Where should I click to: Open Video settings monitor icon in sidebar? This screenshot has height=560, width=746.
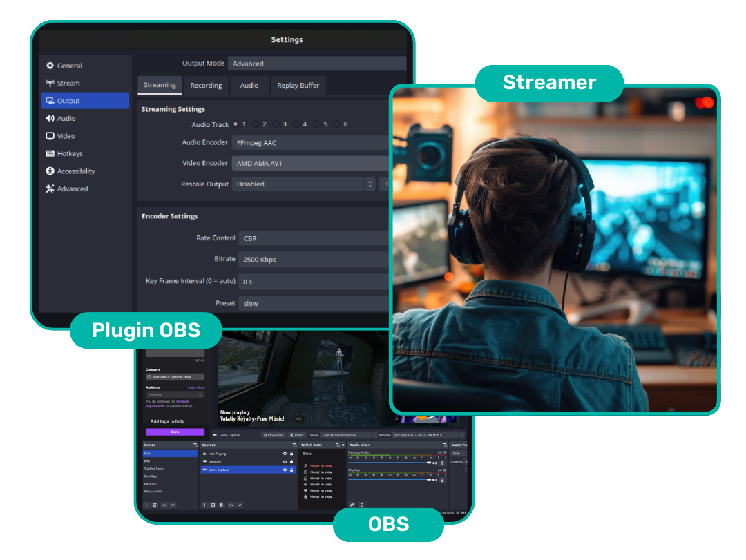tap(50, 136)
